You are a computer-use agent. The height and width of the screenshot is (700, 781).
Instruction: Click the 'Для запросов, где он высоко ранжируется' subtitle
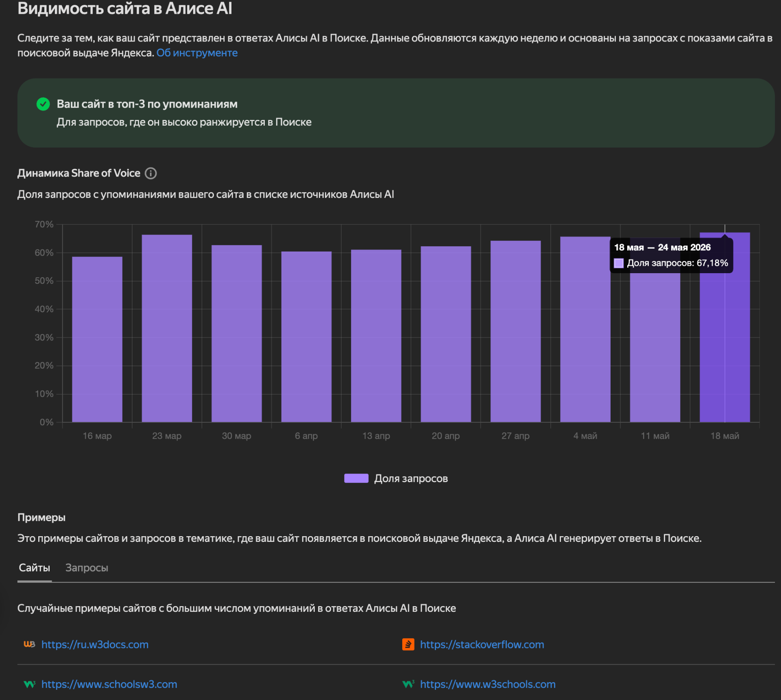(x=184, y=122)
